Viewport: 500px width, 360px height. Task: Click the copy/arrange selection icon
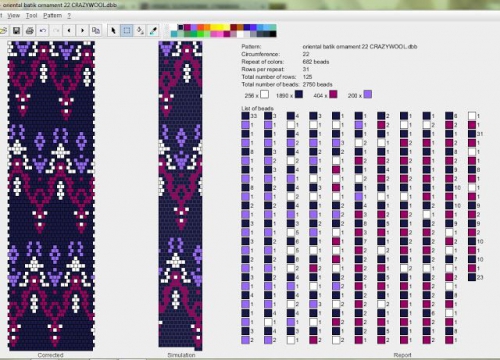coord(96,31)
